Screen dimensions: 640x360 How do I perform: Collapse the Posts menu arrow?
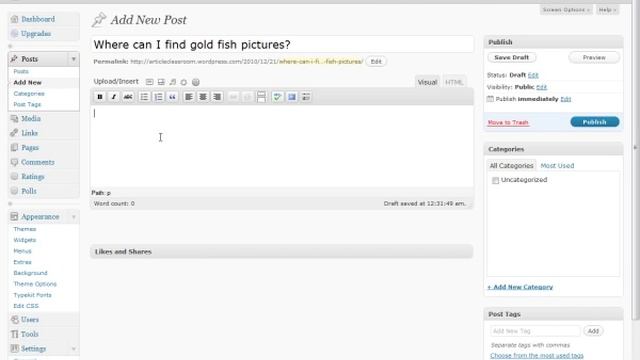coord(73,59)
